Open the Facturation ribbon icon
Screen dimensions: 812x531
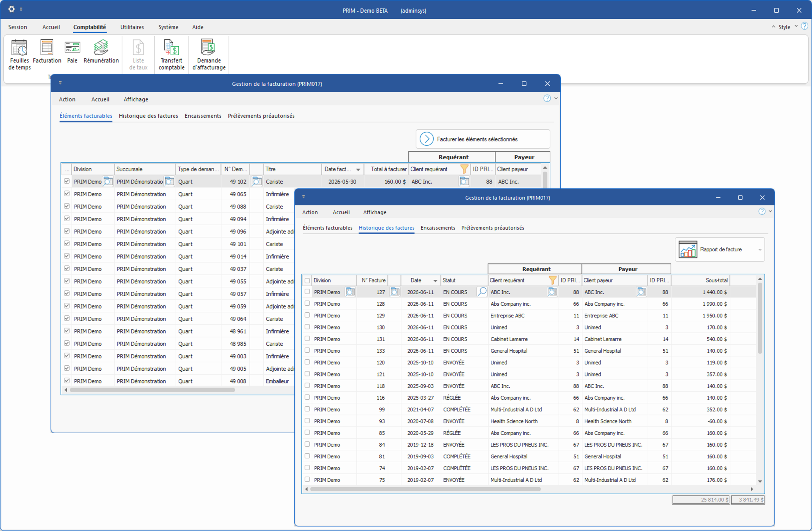[x=47, y=51]
